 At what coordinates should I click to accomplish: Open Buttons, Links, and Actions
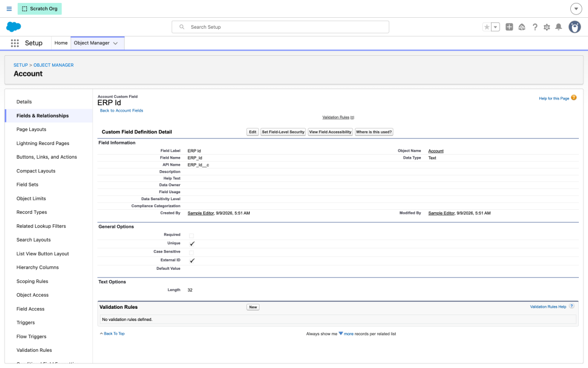(x=47, y=157)
